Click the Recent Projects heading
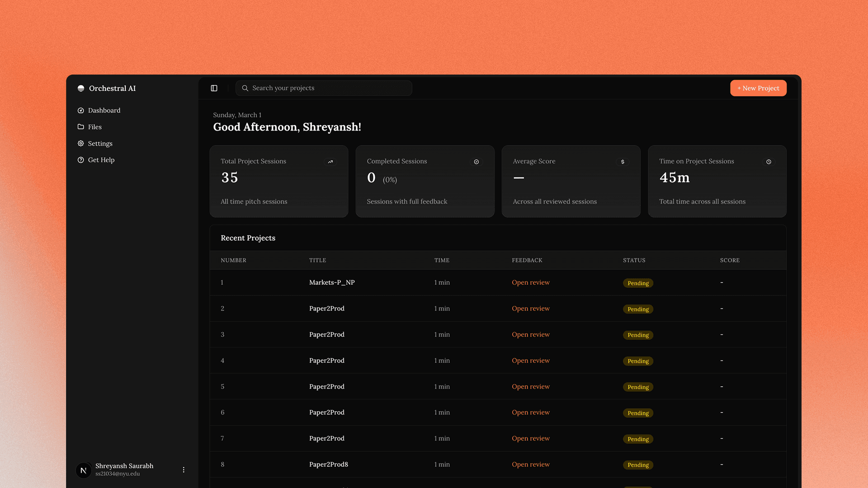 tap(248, 238)
